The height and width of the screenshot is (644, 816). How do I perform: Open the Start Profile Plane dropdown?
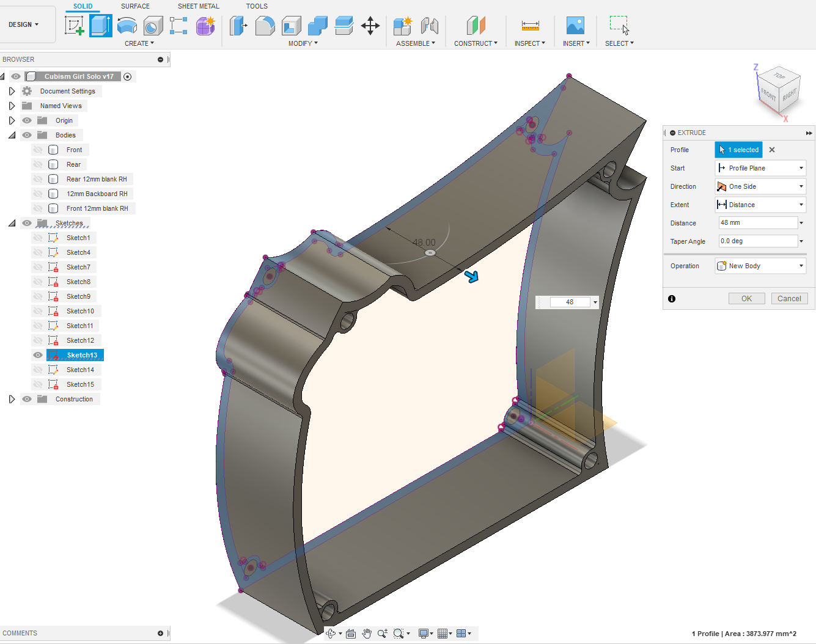pos(760,168)
